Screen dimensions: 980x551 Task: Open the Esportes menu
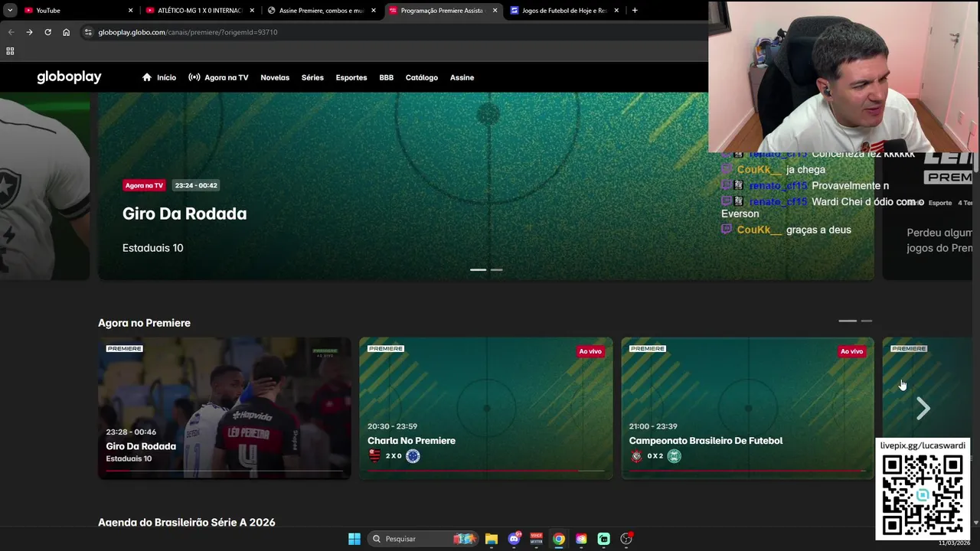(x=351, y=77)
